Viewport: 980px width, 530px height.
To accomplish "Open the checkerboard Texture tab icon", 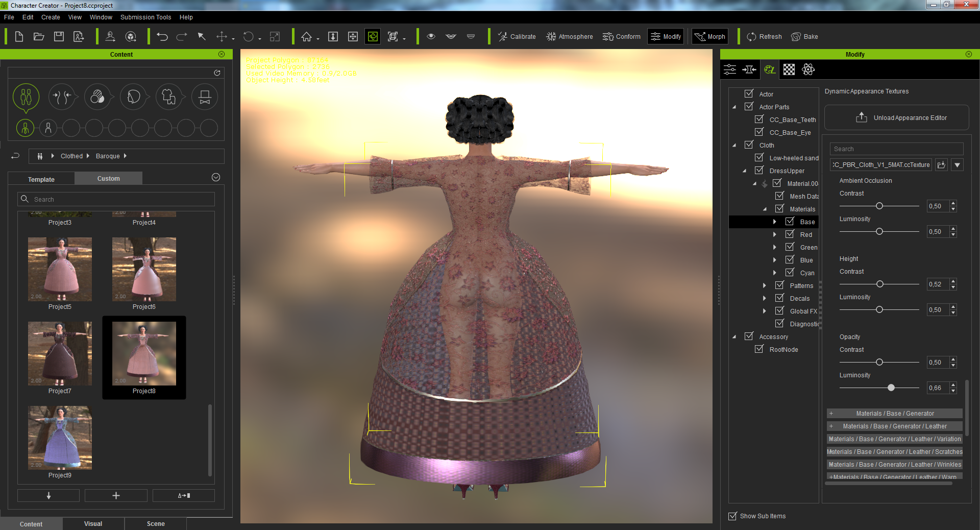I will point(789,69).
